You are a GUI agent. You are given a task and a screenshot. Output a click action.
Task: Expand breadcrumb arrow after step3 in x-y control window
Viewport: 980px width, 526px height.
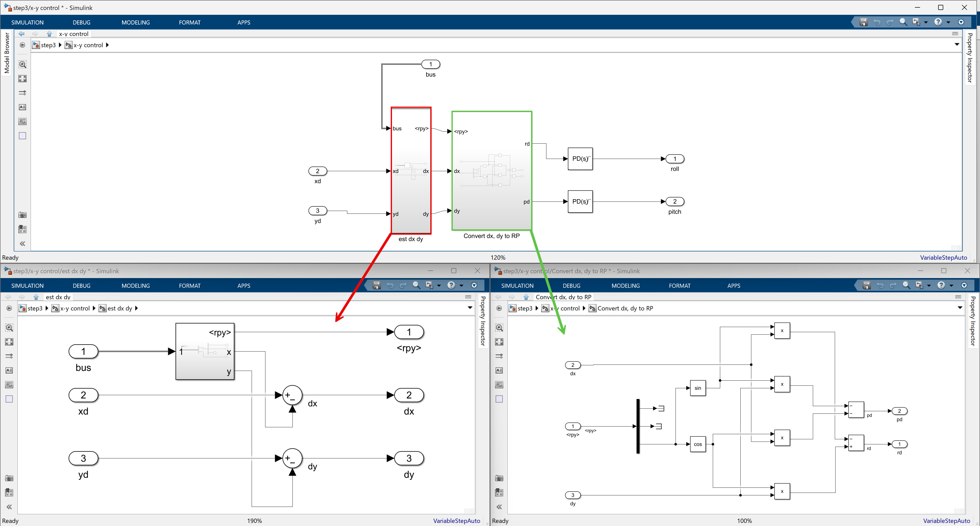60,45
